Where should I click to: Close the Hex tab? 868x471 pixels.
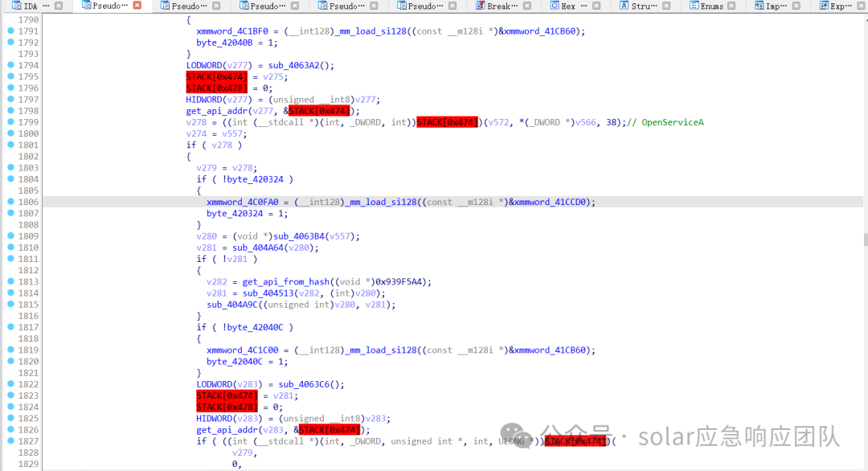(x=596, y=6)
